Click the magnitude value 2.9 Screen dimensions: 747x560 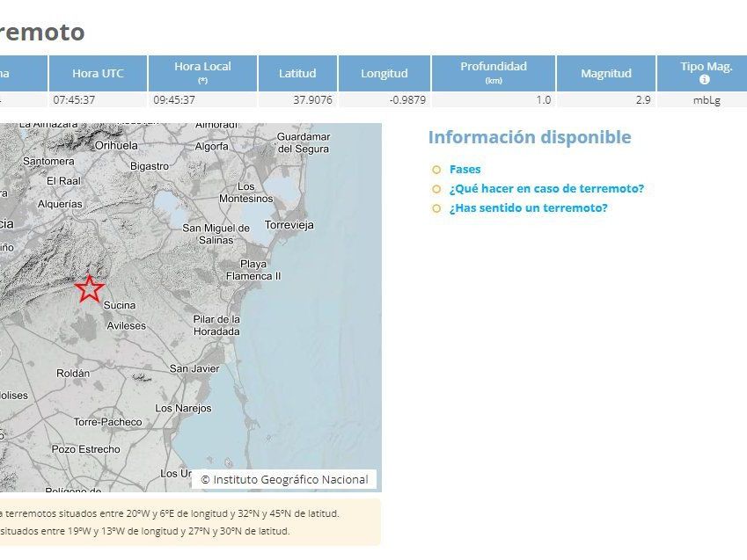pos(642,100)
